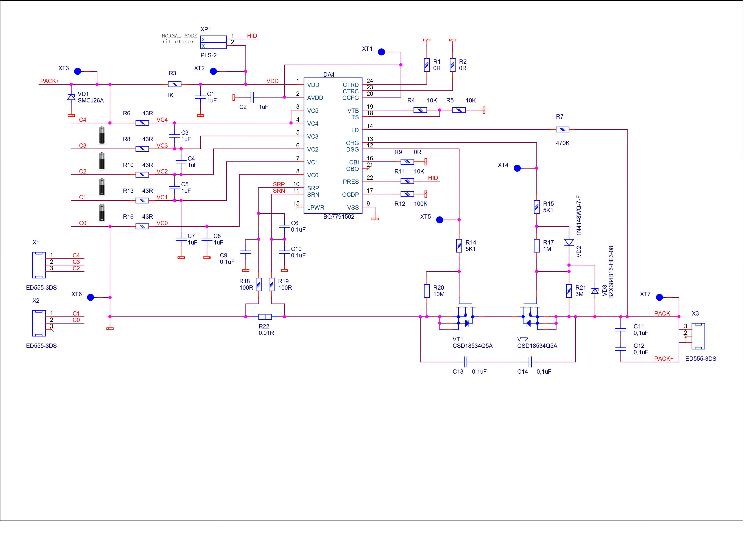This screenshot has height=534, width=756.
Task: Click the XT7 blue test point
Action: [x=659, y=297]
